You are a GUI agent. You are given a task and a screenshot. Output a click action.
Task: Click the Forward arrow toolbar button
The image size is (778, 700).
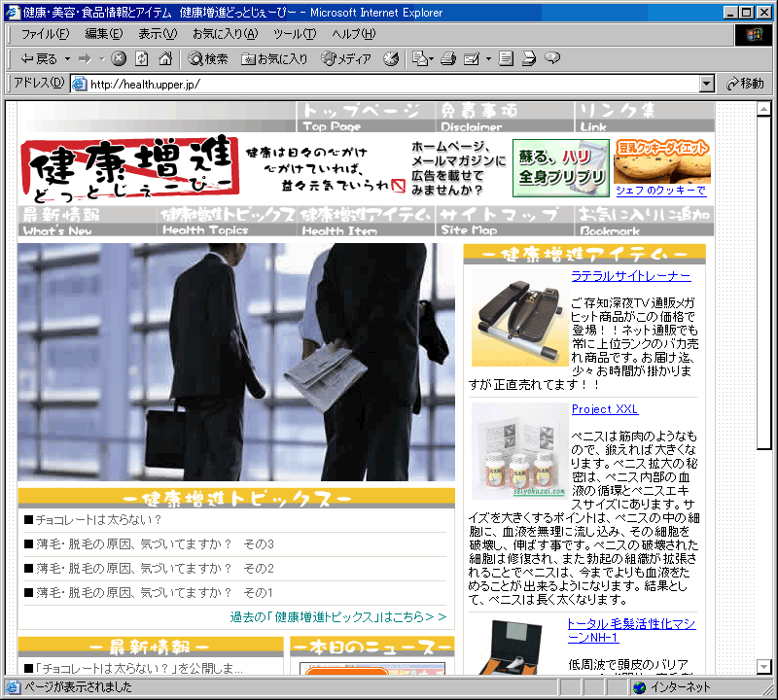click(86, 59)
